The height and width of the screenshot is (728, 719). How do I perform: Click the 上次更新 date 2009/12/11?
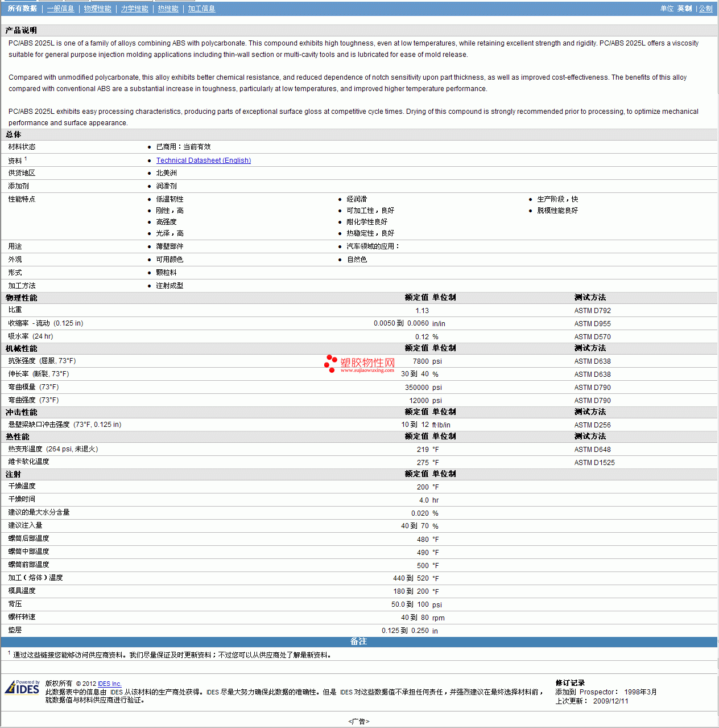point(610,701)
